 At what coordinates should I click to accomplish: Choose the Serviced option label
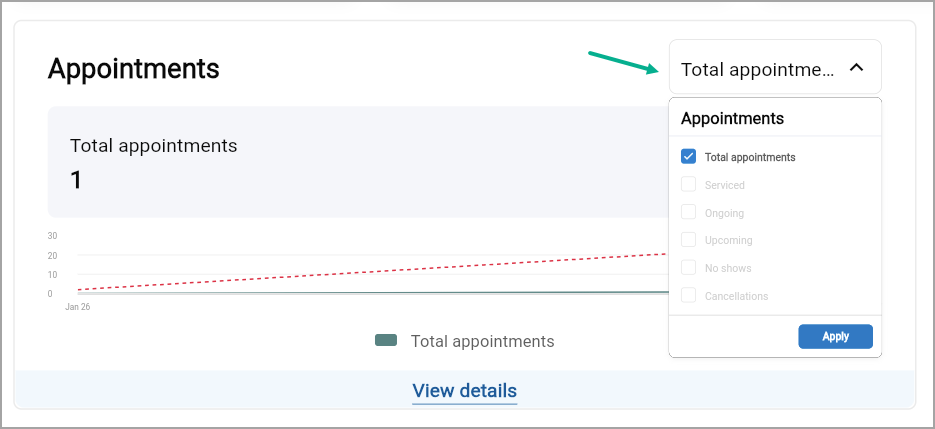tap(725, 185)
